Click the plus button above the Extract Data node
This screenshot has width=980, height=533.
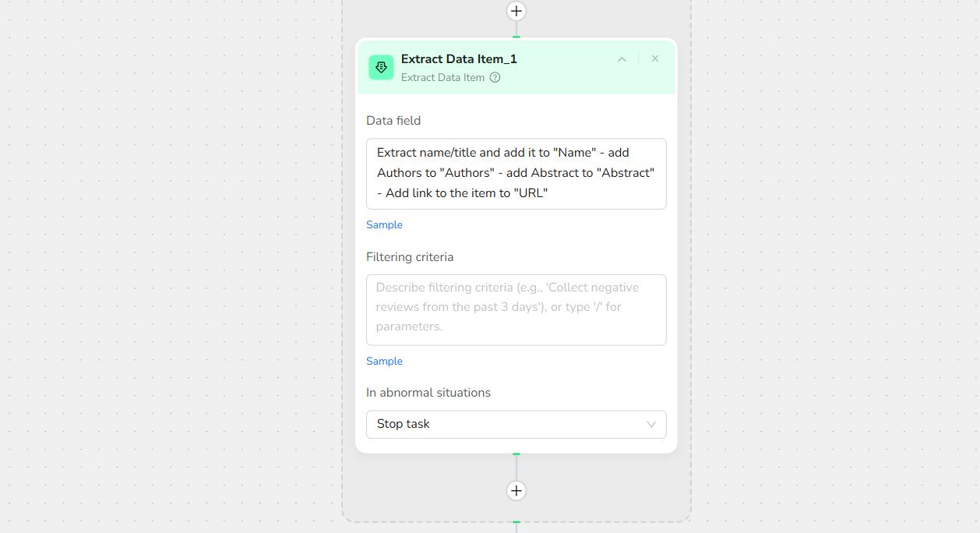(x=516, y=11)
